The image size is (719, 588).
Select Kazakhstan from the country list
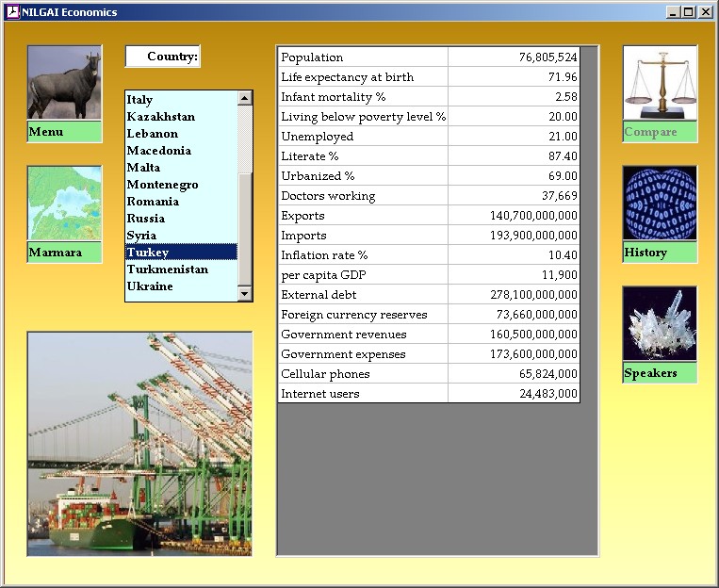coord(161,117)
